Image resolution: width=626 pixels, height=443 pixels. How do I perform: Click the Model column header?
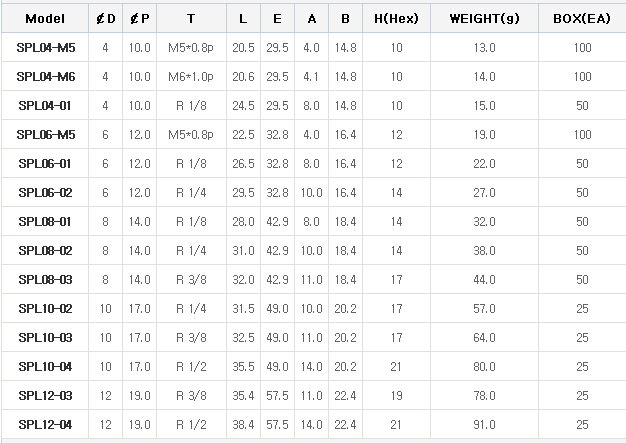tap(45, 18)
